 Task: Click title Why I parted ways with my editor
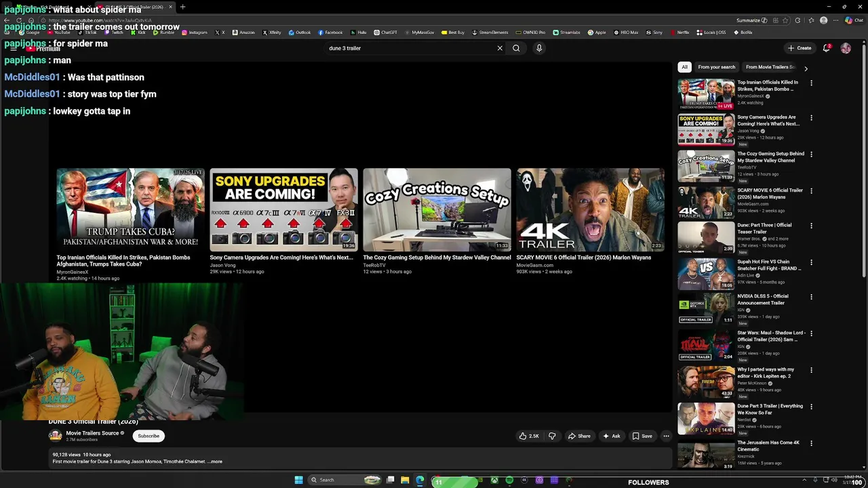pos(766,373)
